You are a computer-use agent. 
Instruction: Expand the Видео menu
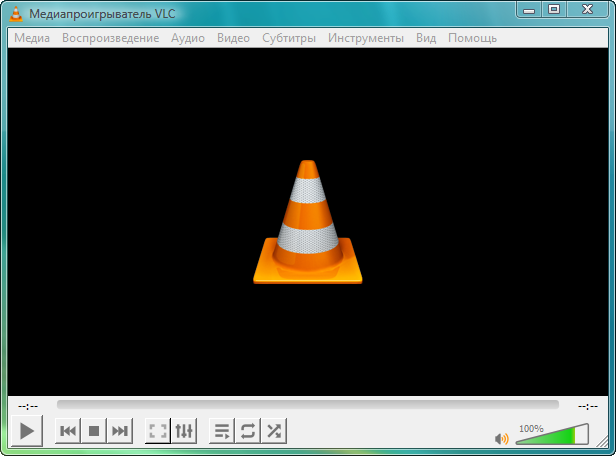click(233, 38)
